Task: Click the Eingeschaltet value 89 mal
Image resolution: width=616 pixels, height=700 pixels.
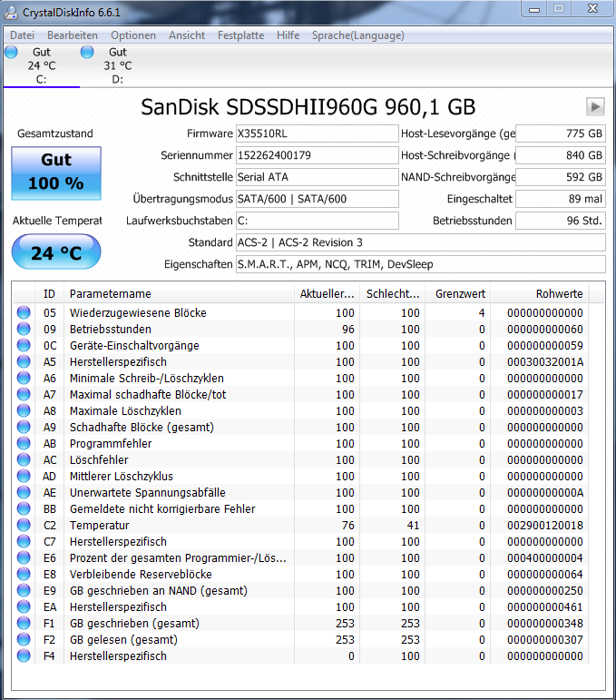Action: pos(561,199)
